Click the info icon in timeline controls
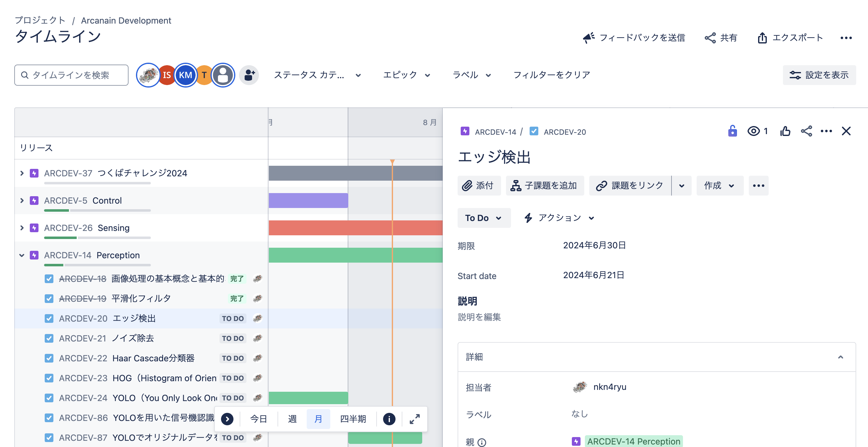Screen dimensions: 868x447 click(x=389, y=419)
